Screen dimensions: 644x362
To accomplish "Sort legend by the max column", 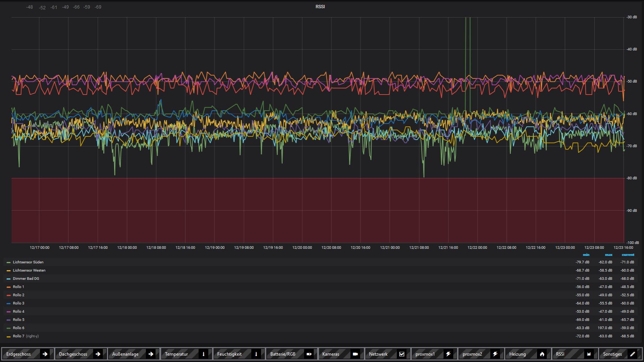I will point(609,255).
